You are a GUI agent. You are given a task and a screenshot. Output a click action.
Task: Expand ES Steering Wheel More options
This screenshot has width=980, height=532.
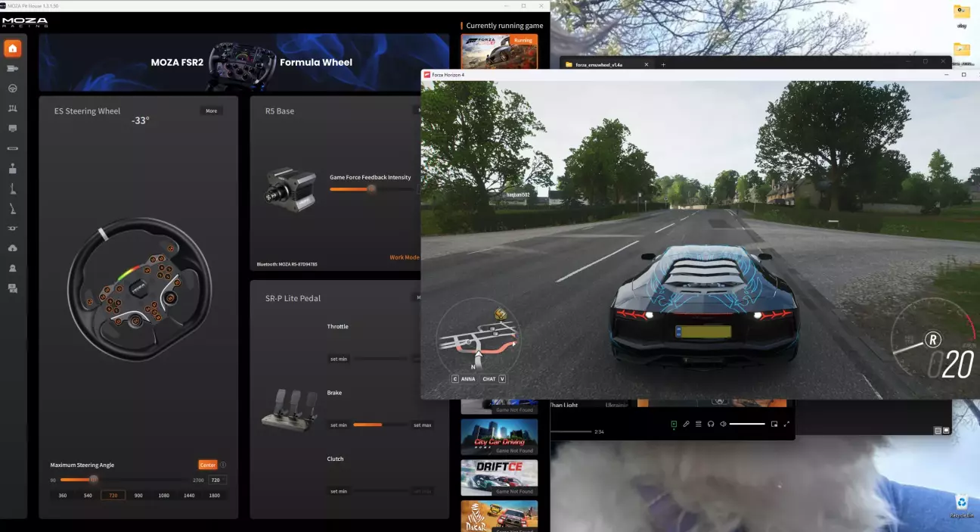pyautogui.click(x=211, y=111)
